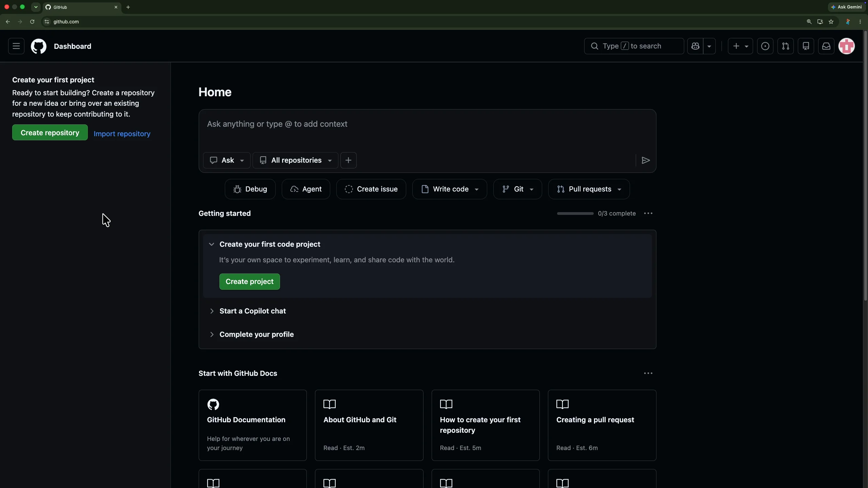868x488 pixels.
Task: Open a new browser tab
Action: tap(128, 7)
